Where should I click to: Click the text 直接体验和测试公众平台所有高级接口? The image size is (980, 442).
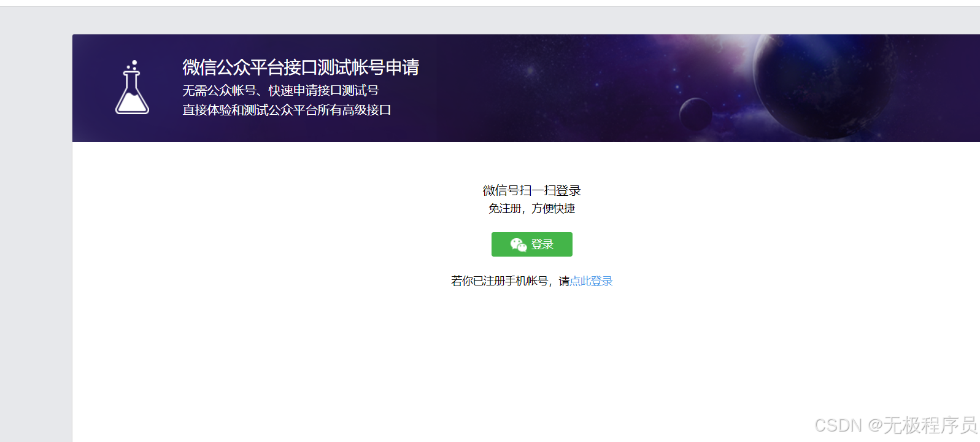point(287,110)
